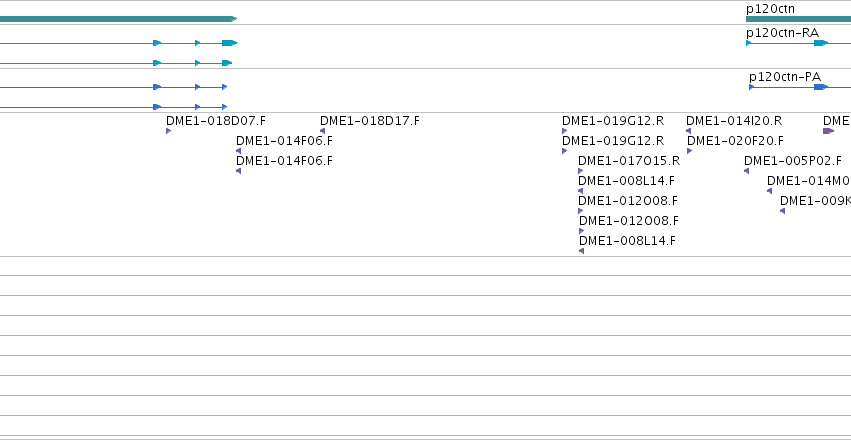
Task: Click the thick exon on p120ctn-PA transcript
Action: (821, 87)
